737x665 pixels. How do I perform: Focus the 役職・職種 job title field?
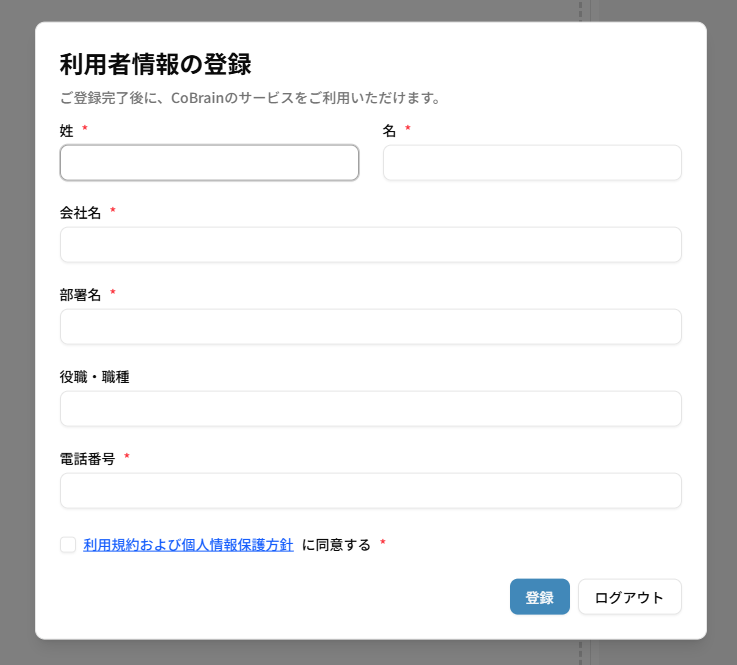coord(370,409)
